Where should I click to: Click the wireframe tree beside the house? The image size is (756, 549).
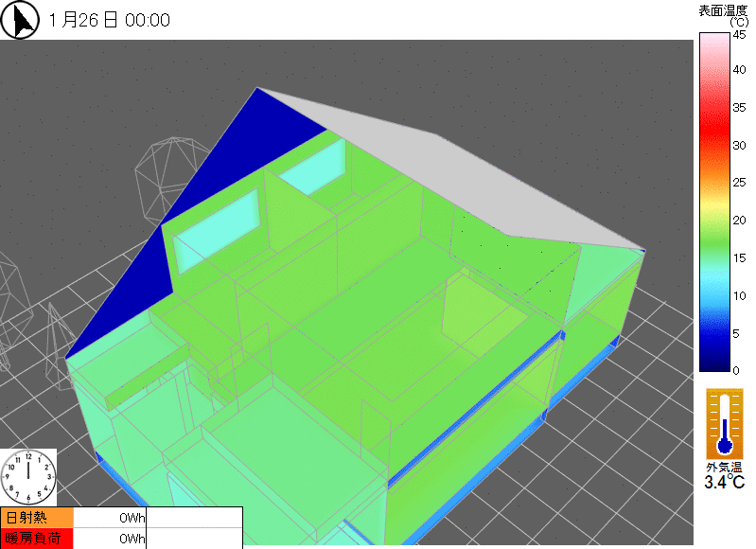click(167, 179)
